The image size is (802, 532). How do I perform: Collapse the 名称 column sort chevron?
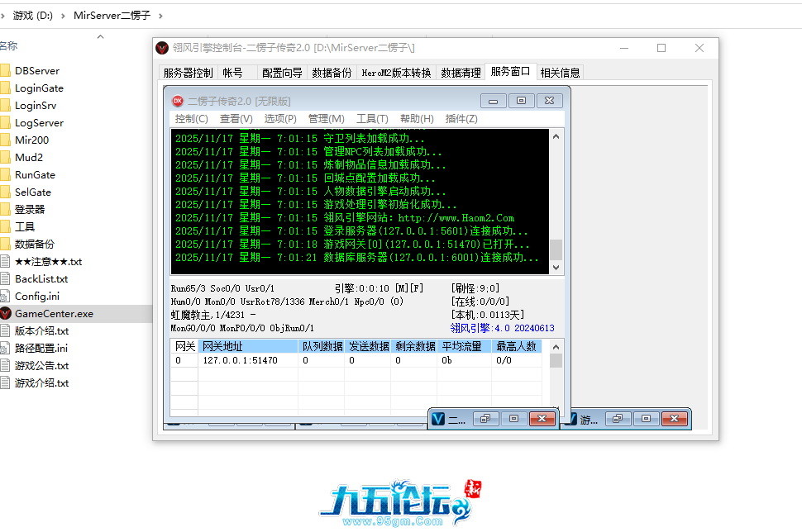click(x=101, y=36)
